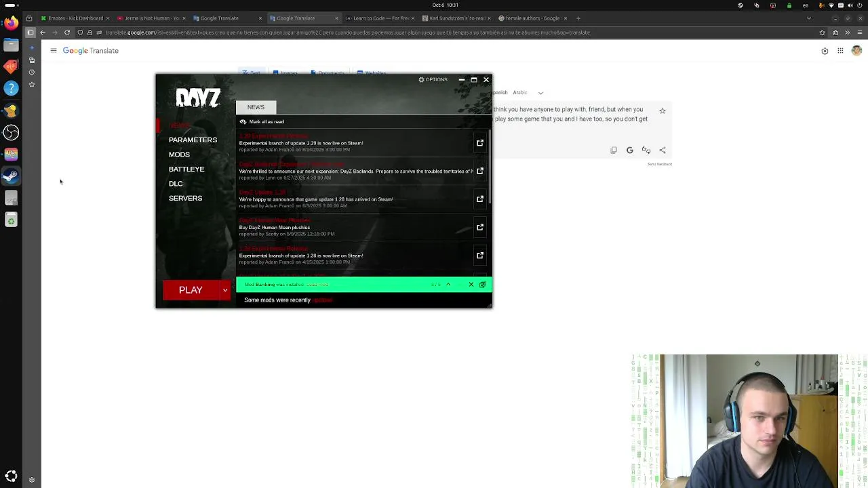Save translation with star icon
The image size is (868, 488).
point(663,110)
